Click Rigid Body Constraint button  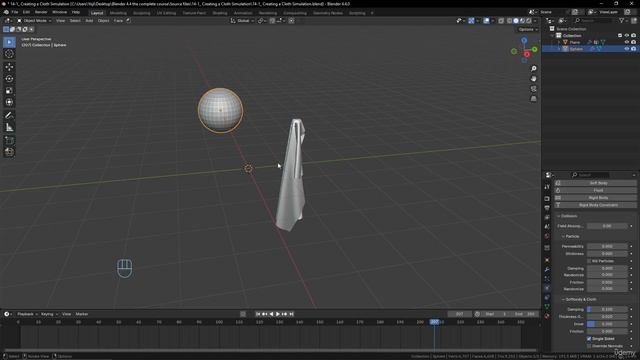coord(595,205)
